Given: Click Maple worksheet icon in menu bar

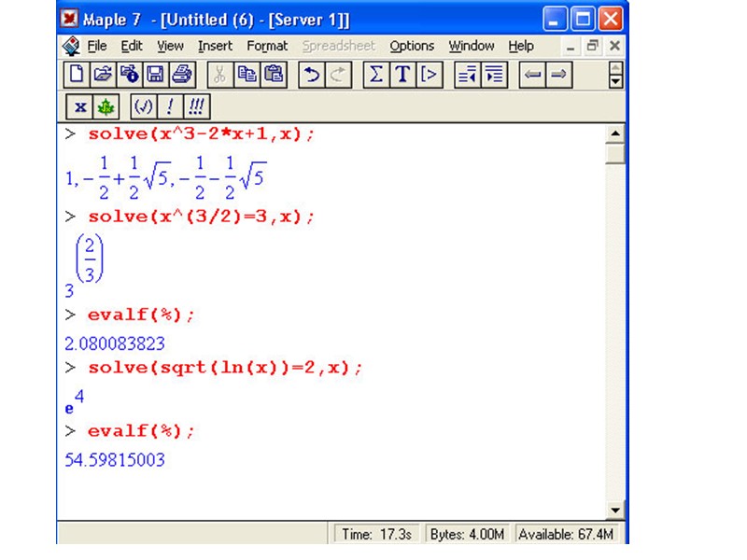Looking at the screenshot, I should point(72,46).
